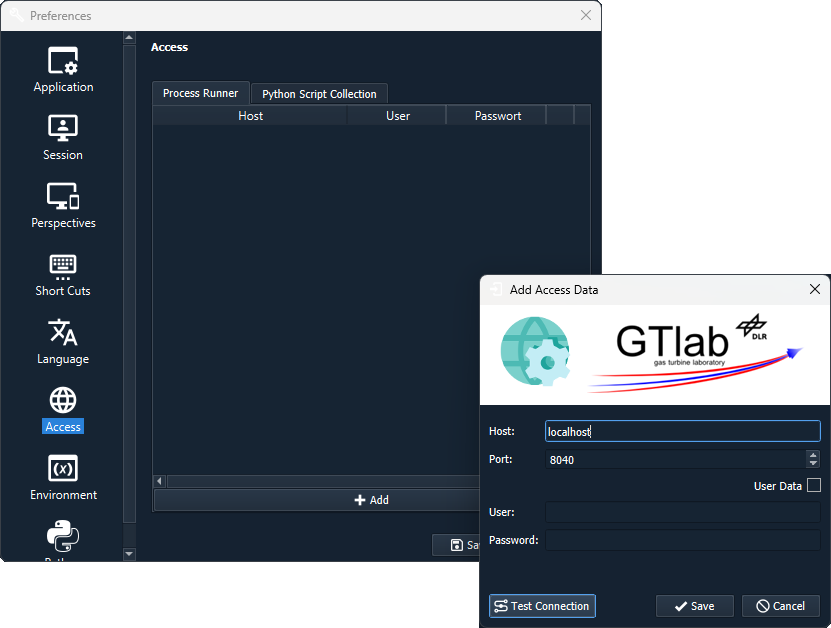Screen dimensions: 831x628
Task: Click the sidebar scrollbar up arrow
Action: 129,38
